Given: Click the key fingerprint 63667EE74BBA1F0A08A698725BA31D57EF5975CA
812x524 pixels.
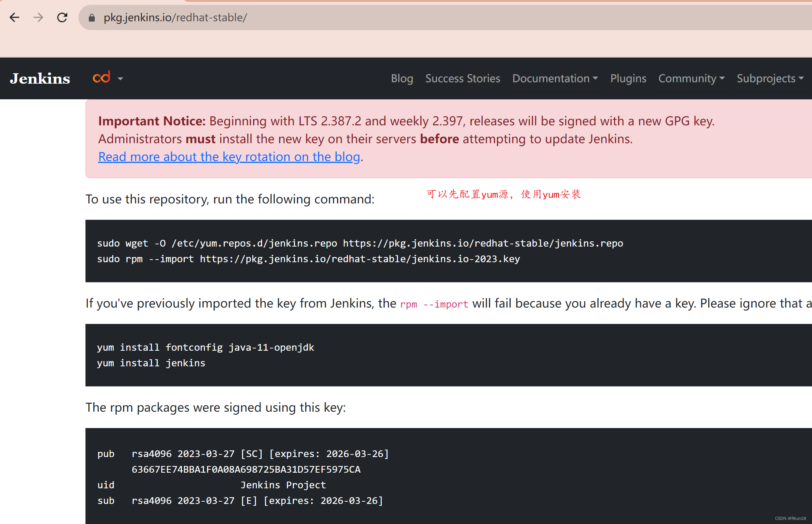Looking at the screenshot, I should (246, 469).
